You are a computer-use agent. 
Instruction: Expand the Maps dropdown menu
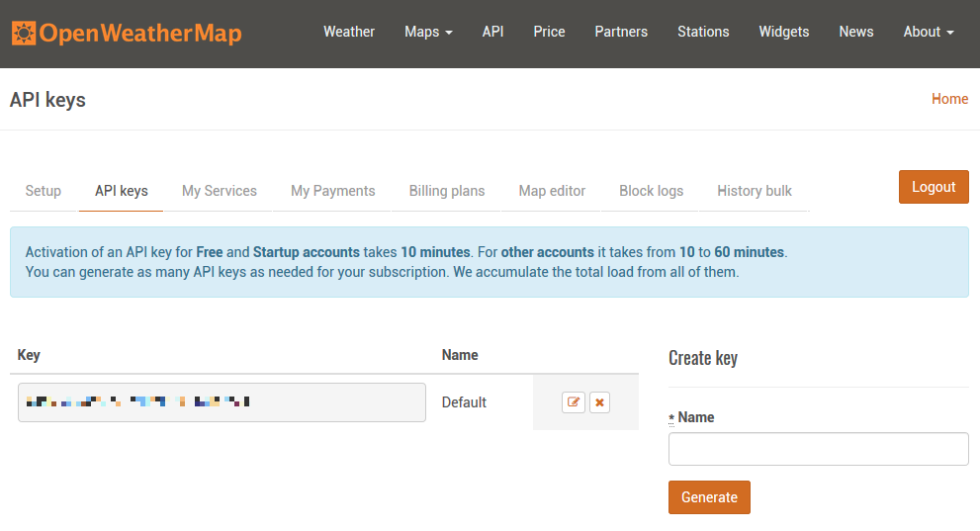428,32
